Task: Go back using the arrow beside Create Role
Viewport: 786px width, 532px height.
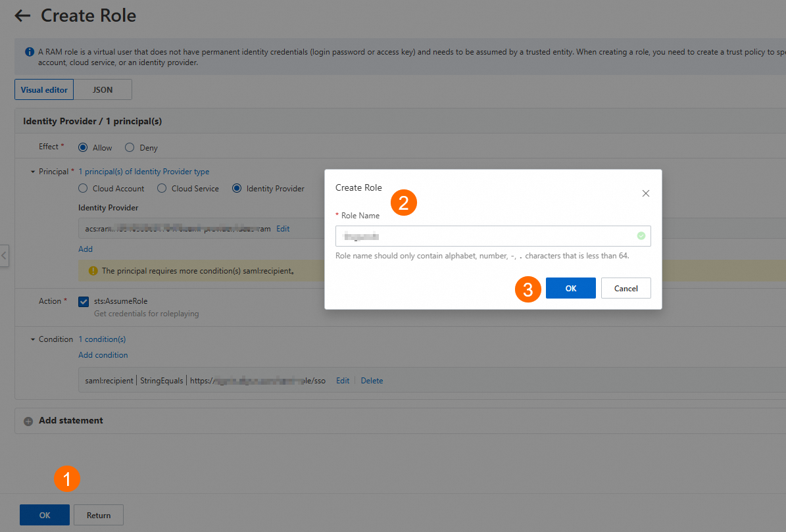Action: (22, 16)
